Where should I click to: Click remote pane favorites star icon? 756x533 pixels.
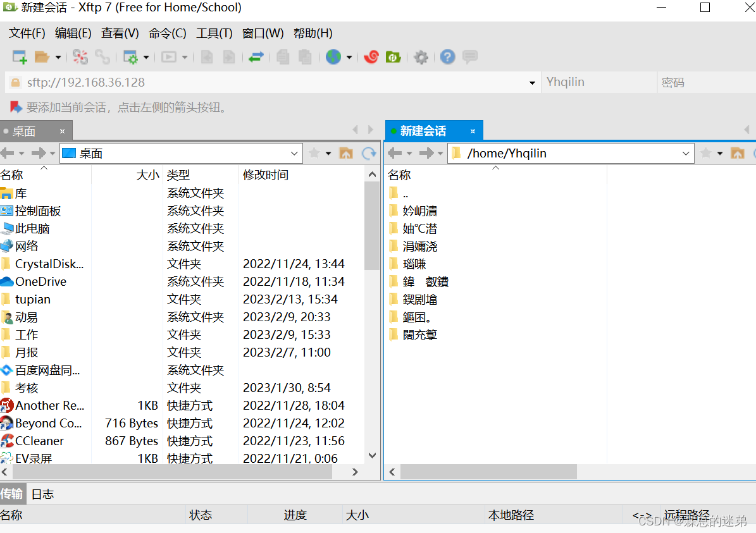tap(706, 153)
